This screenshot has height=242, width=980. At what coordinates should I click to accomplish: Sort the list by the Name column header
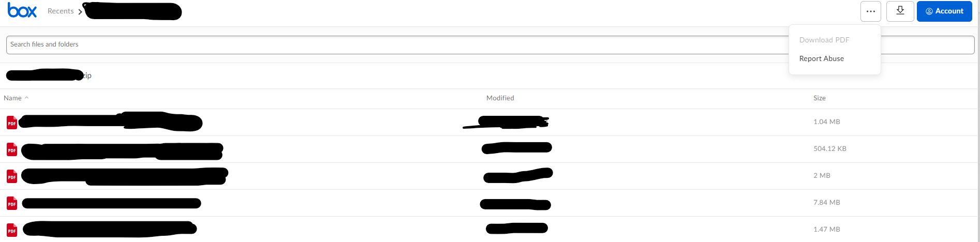[12, 98]
